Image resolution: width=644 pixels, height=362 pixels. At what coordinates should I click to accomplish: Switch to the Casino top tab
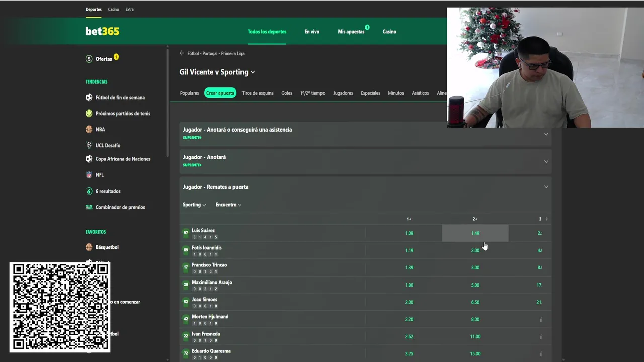pos(113,9)
